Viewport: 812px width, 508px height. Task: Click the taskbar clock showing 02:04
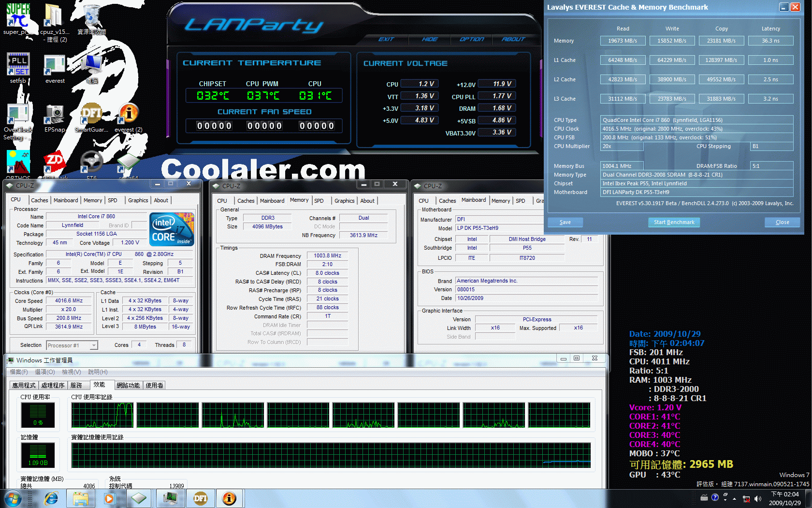click(785, 499)
